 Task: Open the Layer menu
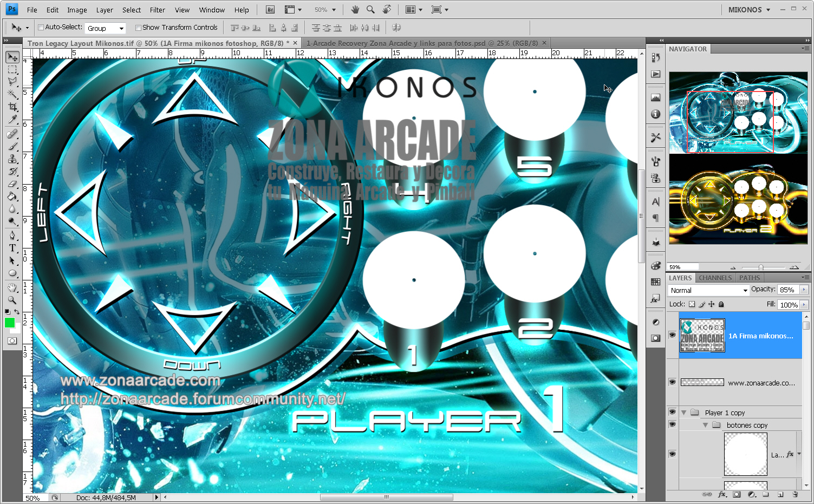(105, 10)
